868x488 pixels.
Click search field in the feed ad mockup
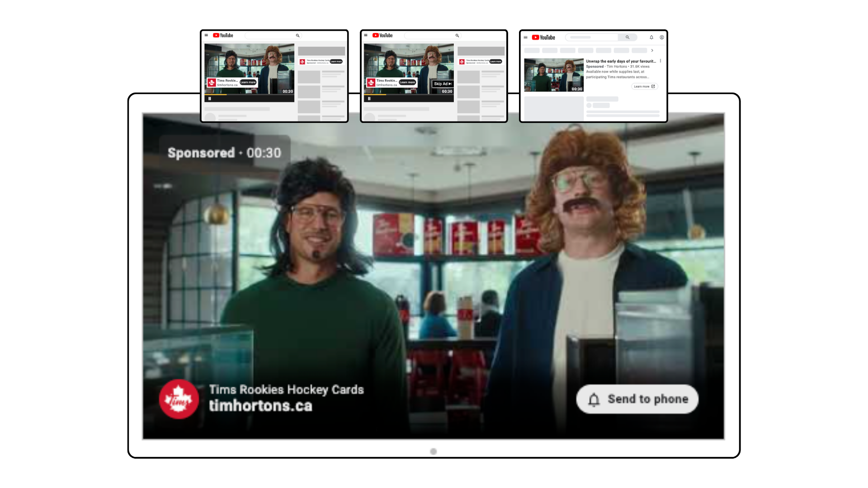pos(592,37)
